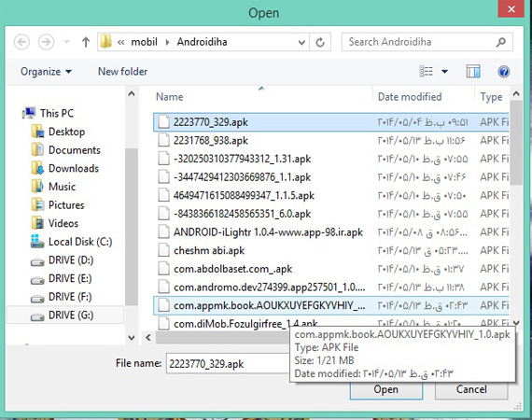Click the Local Disk (C:) drive icon
The image size is (532, 420).
point(37,241)
